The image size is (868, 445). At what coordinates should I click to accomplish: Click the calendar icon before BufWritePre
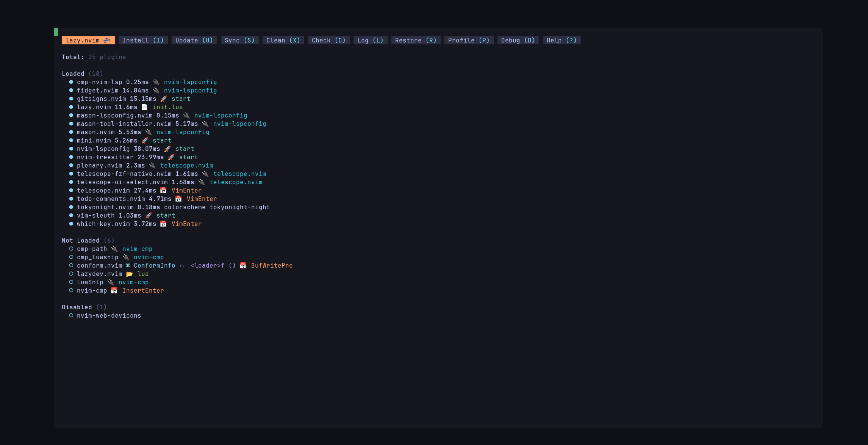click(x=243, y=266)
